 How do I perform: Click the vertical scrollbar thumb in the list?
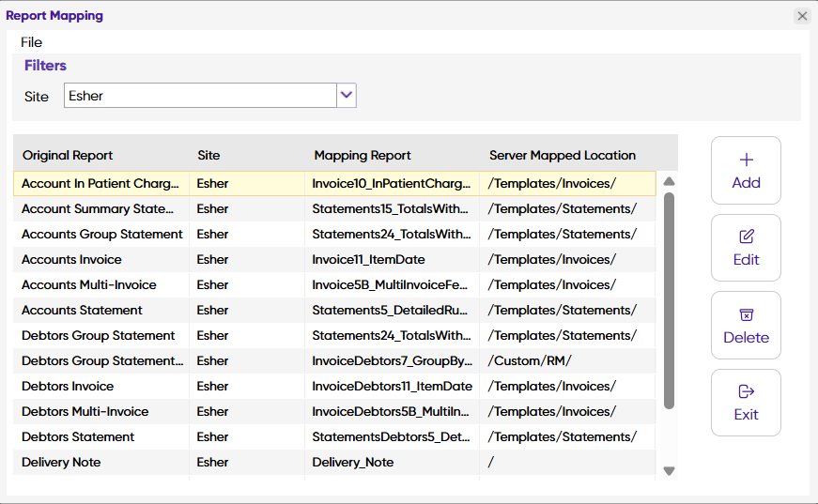click(x=669, y=300)
